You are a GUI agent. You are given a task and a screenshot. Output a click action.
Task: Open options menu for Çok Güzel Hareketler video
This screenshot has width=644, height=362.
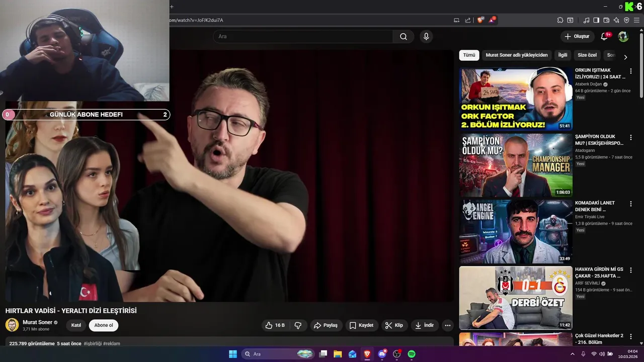pyautogui.click(x=631, y=336)
